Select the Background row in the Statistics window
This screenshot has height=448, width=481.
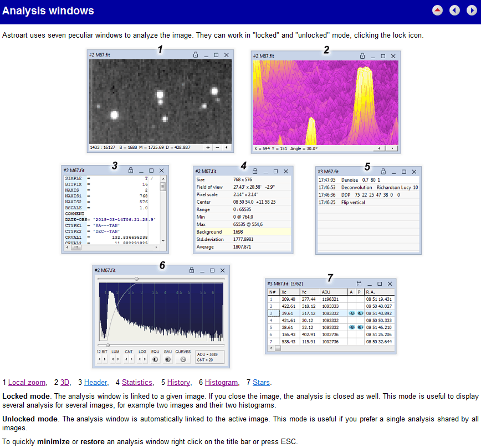coord(243,232)
